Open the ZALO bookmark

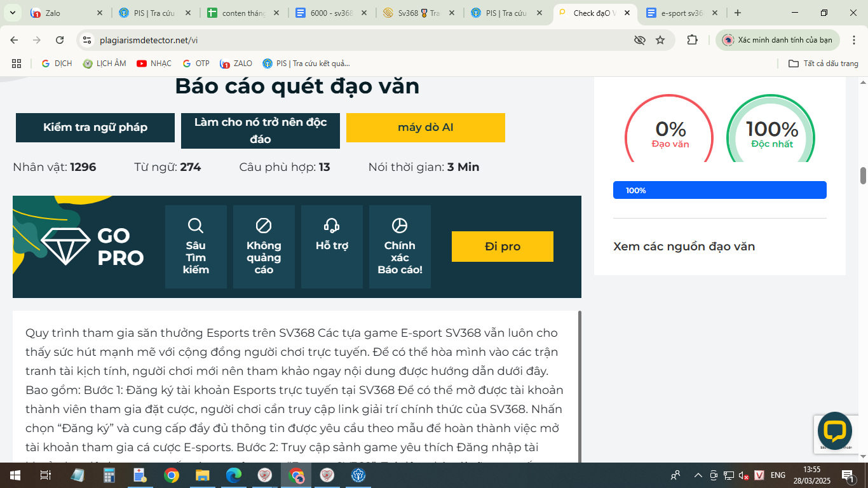pos(236,64)
